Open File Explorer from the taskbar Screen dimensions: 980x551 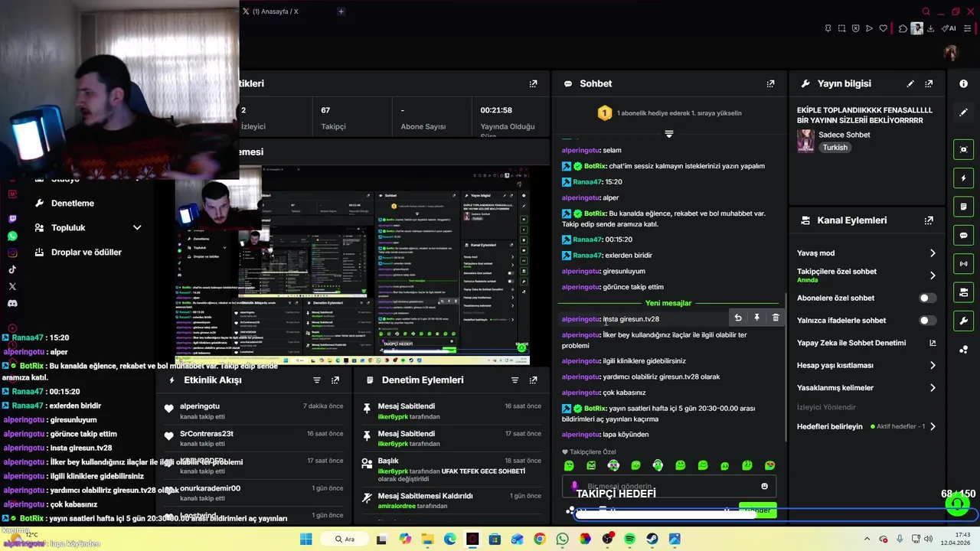pyautogui.click(x=427, y=540)
